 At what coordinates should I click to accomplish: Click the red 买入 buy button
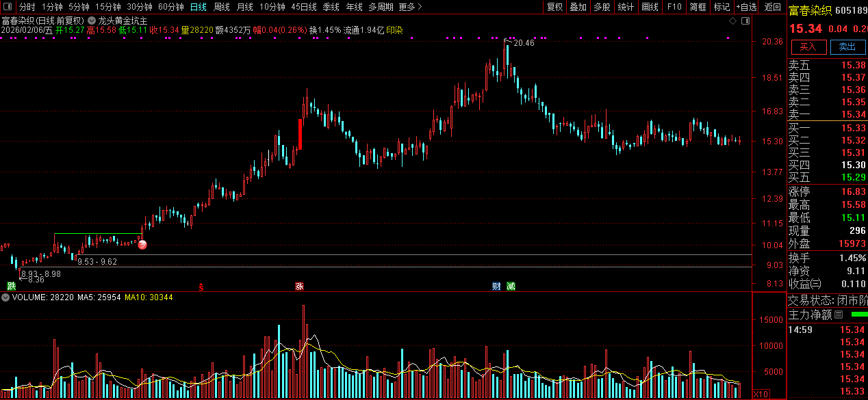(808, 46)
